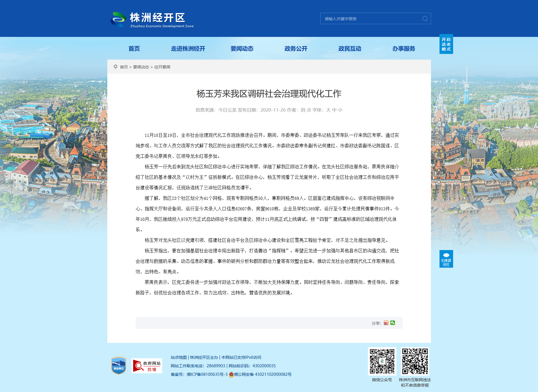Set font size to 大
Screen dimensions: 538x392
click(328, 110)
